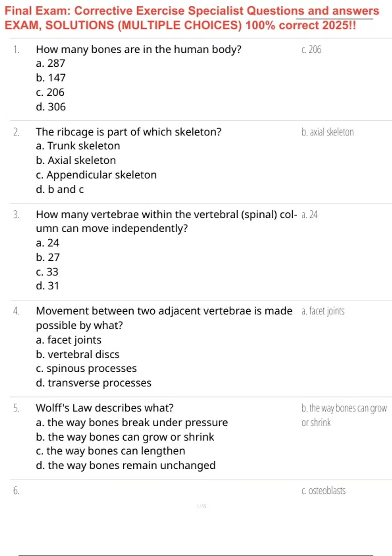The width and height of the screenshot is (392, 556).
Task: Click option "a. Trunk skeleton"
Action: coord(78,146)
